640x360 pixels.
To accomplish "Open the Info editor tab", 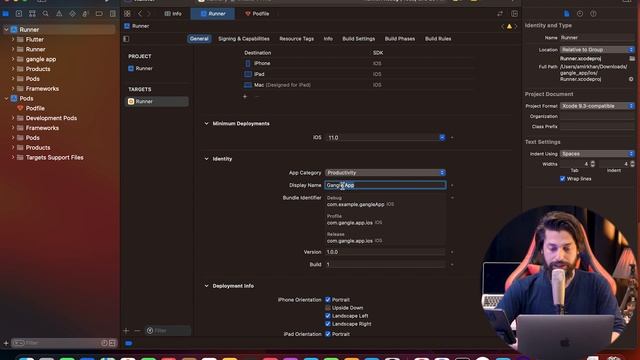I will 173,13.
